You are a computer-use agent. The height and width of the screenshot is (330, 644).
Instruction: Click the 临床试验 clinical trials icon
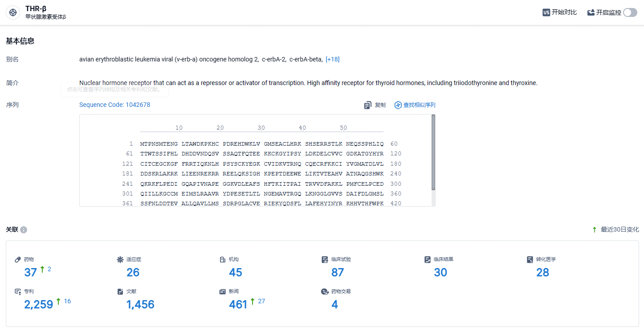[325, 259]
